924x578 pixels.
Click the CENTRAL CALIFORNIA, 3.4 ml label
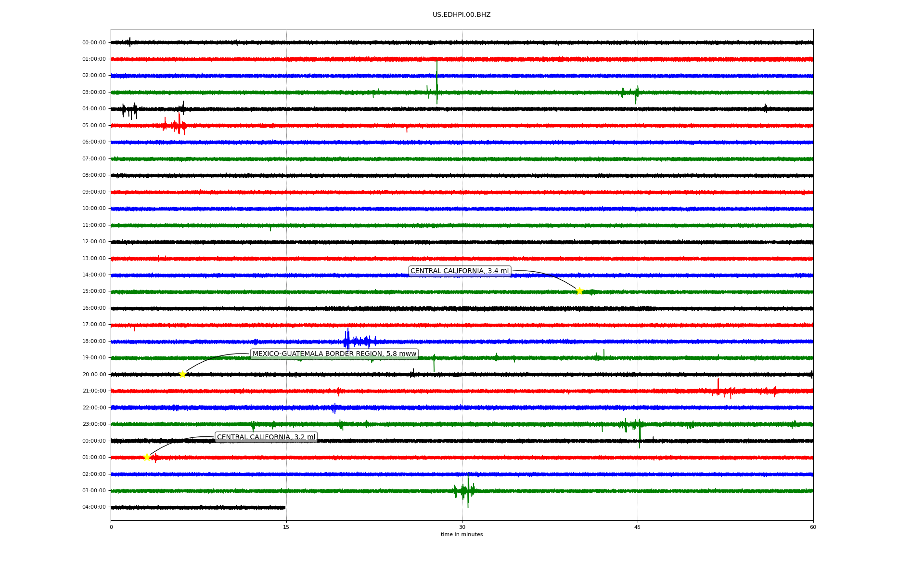tap(459, 271)
